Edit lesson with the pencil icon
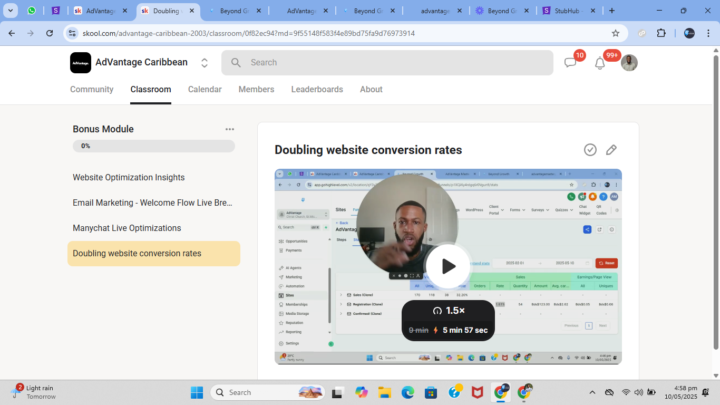The image size is (720, 405). pyautogui.click(x=611, y=150)
